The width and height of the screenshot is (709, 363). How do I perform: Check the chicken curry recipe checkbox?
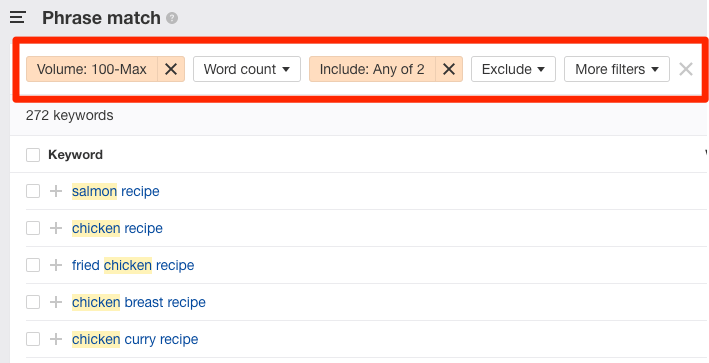click(33, 339)
